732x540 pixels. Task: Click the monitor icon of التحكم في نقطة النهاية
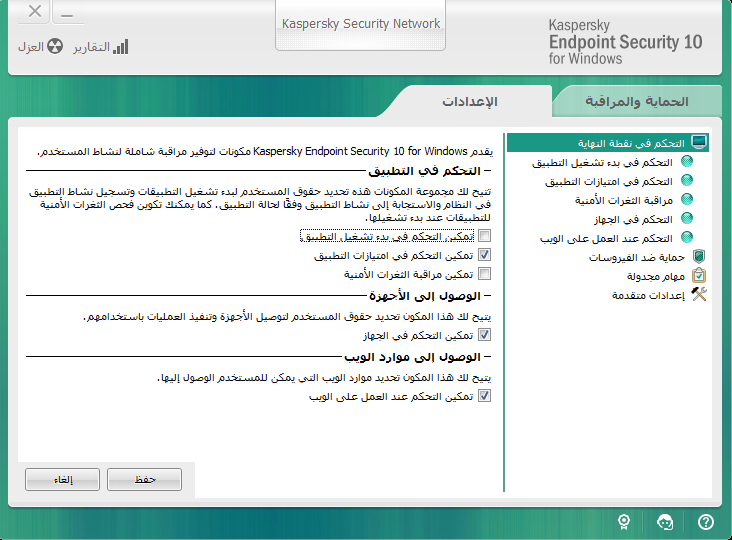(x=698, y=142)
